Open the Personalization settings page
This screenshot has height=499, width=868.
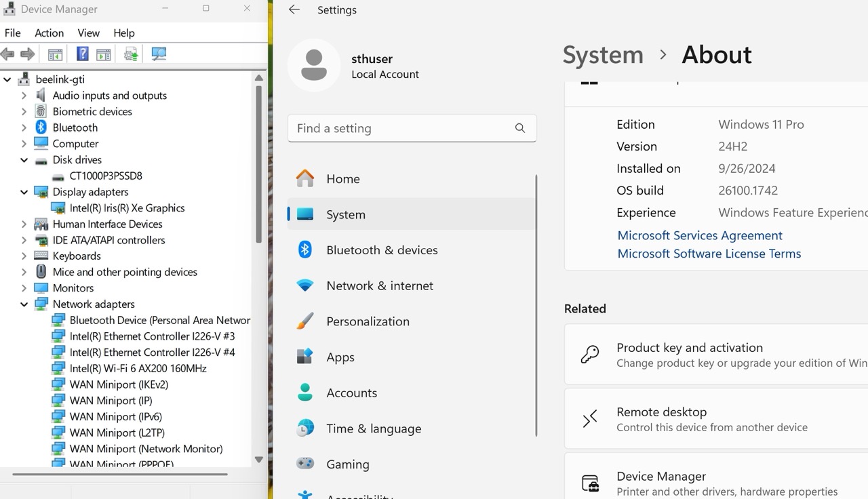(368, 321)
